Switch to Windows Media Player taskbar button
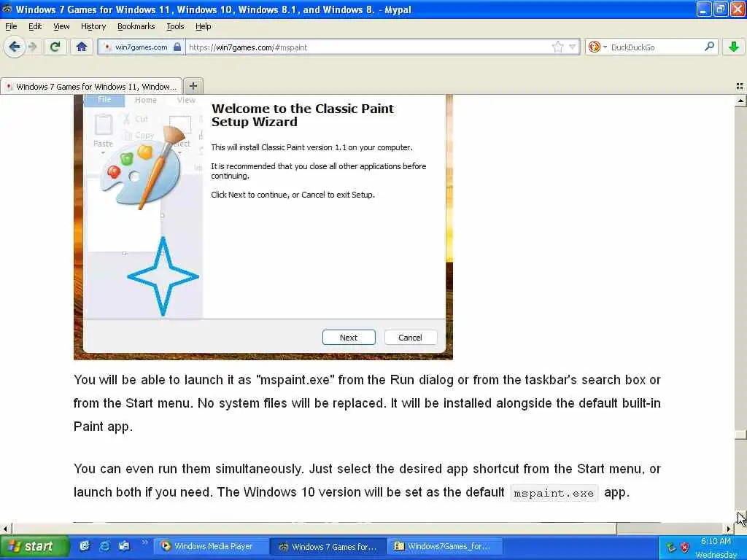This screenshot has width=747, height=560. click(211, 546)
